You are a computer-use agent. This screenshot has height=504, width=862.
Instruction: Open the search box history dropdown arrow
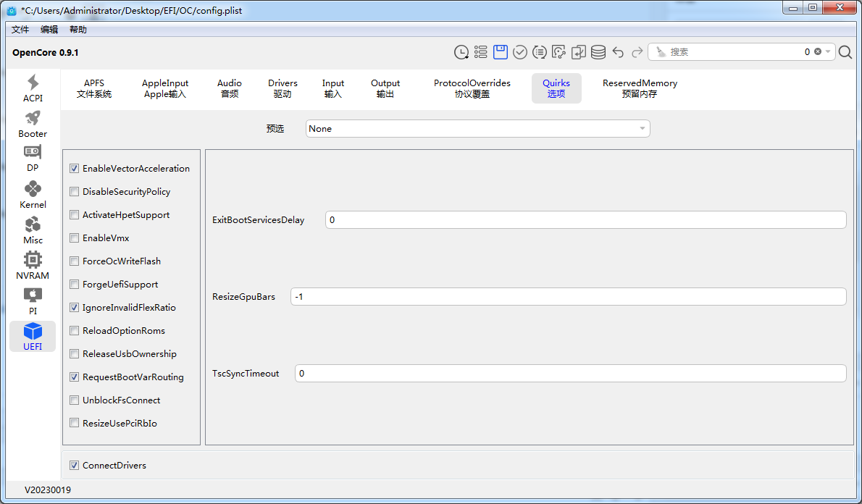(828, 52)
